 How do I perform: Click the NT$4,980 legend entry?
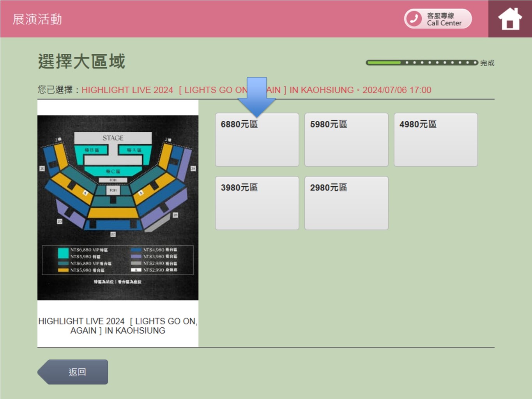coord(154,250)
